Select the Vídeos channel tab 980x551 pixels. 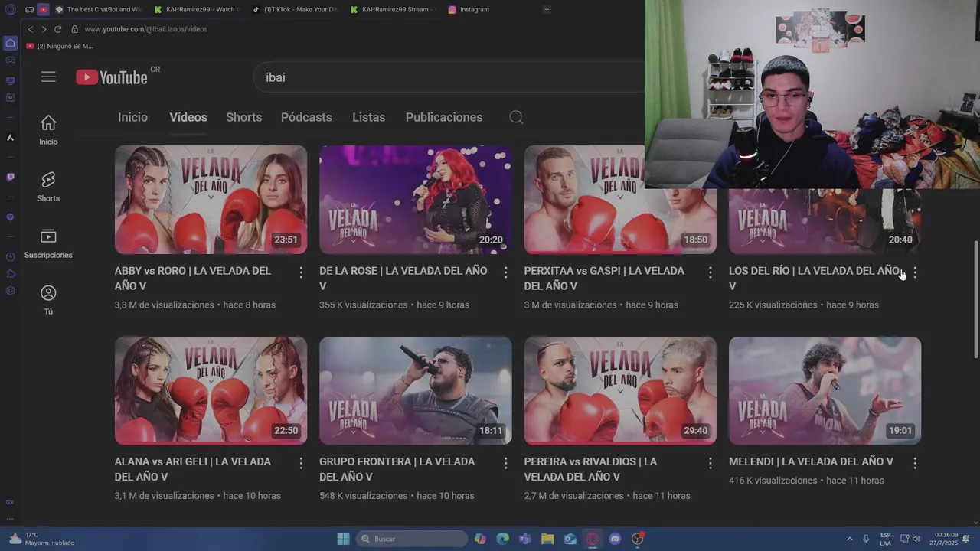(188, 117)
